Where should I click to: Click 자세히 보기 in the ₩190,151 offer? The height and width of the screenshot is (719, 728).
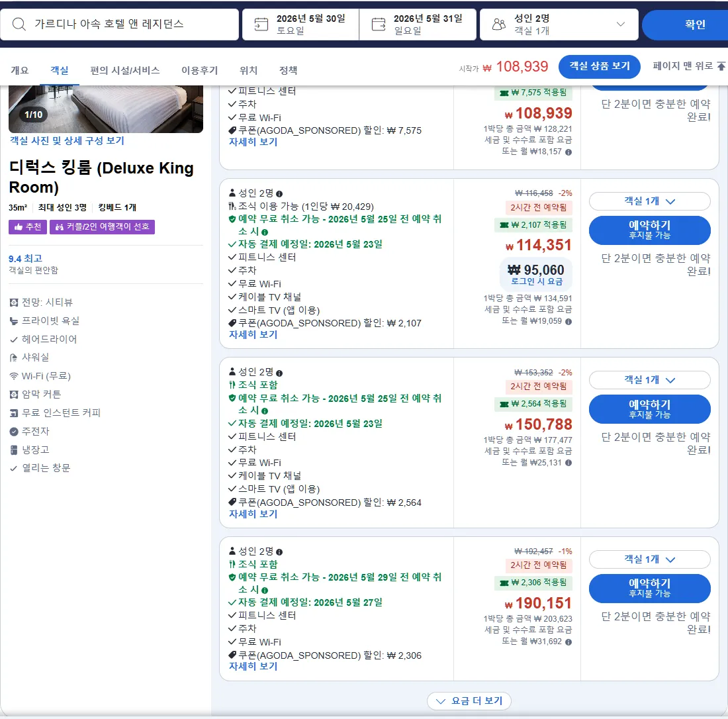click(x=253, y=666)
